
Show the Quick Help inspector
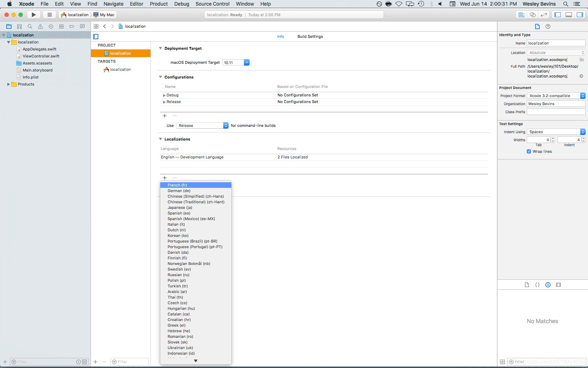pyautogui.click(x=548, y=27)
